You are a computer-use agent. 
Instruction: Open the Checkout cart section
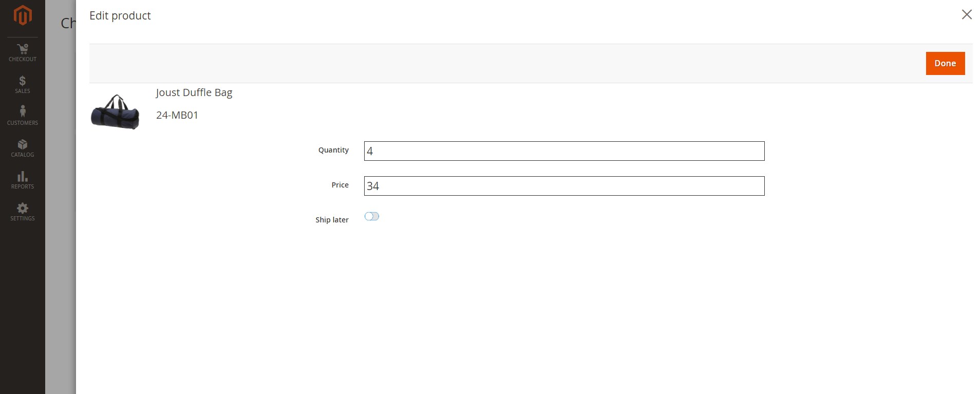[22, 52]
